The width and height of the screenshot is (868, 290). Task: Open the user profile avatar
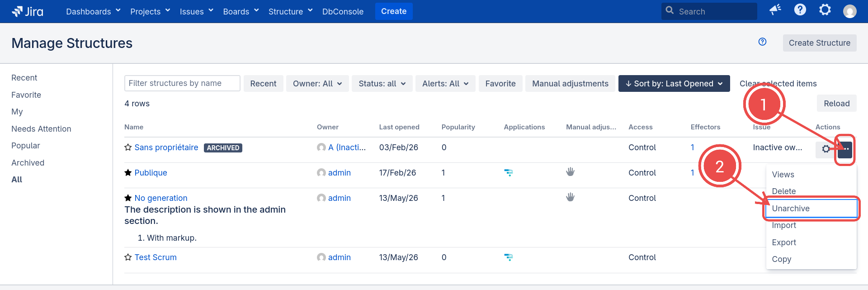pos(850,11)
